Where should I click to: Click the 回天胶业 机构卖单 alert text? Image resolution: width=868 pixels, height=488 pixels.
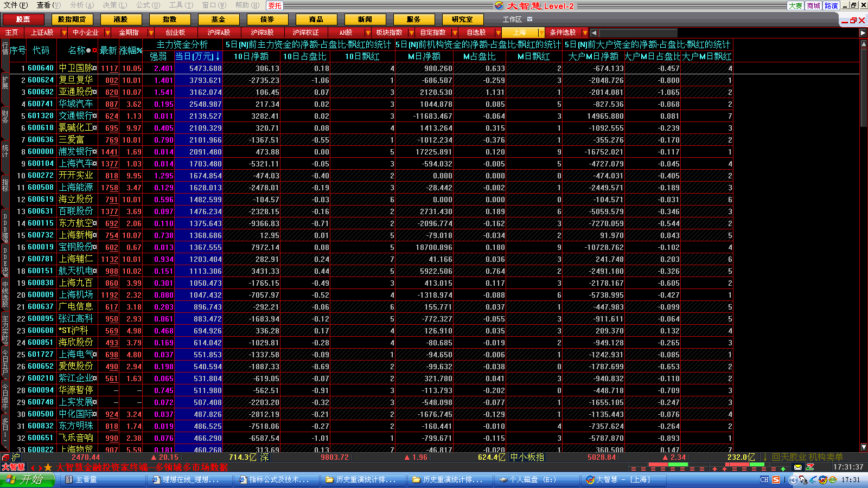[807, 457]
